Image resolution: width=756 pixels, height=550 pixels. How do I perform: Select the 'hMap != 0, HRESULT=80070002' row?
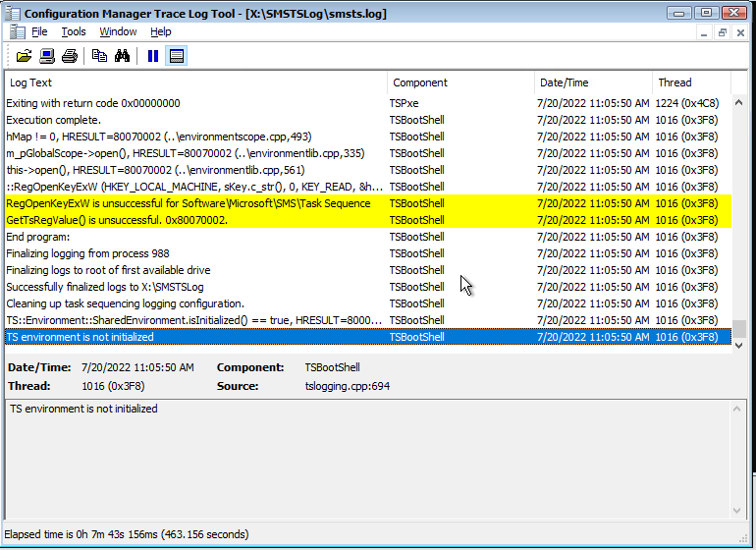pos(368,137)
